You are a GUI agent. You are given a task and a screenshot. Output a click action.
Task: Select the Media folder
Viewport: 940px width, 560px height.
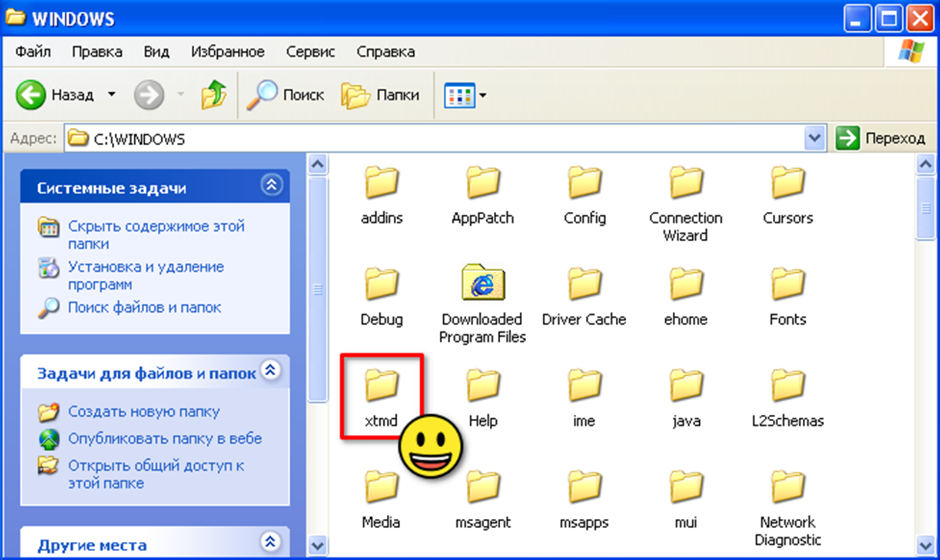pyautogui.click(x=381, y=500)
